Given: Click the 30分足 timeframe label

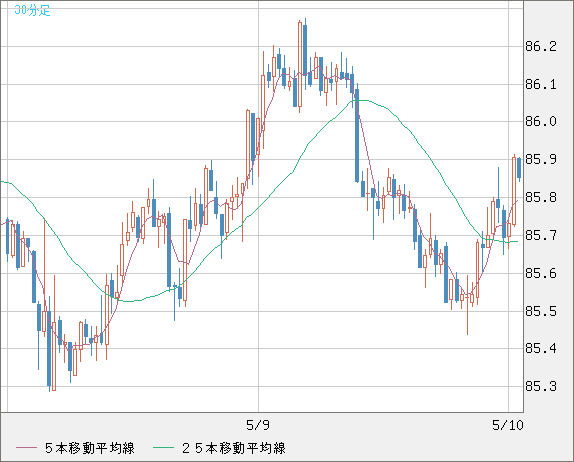Looking at the screenshot, I should click(32, 10).
